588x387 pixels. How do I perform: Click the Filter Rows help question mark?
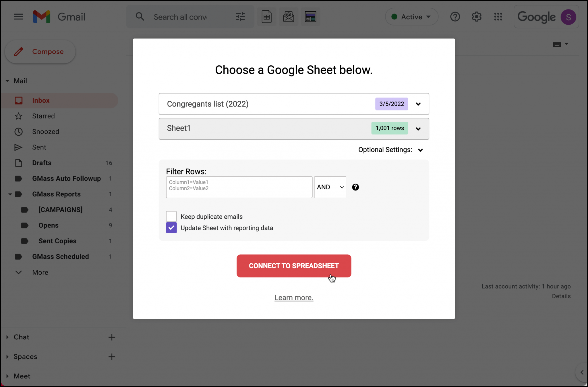[355, 187]
